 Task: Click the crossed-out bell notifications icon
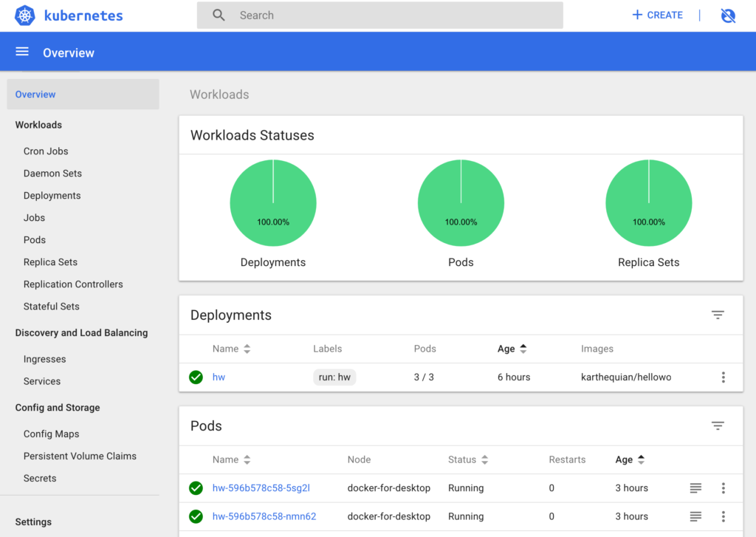[x=728, y=16]
